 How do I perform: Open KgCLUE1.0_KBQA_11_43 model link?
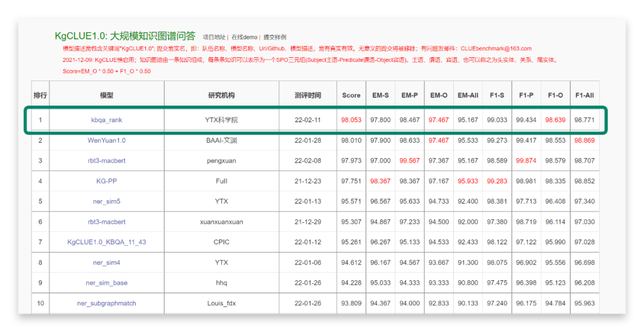107,242
